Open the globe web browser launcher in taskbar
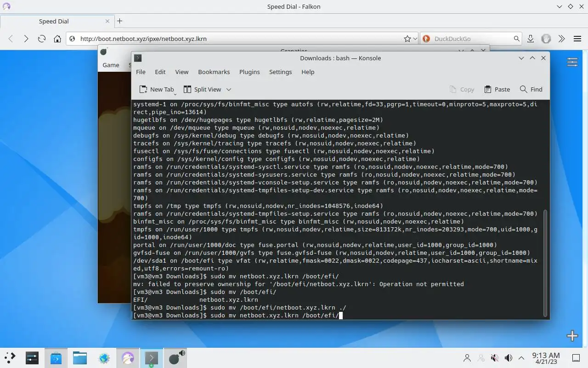This screenshot has width=588, height=368. 104,357
